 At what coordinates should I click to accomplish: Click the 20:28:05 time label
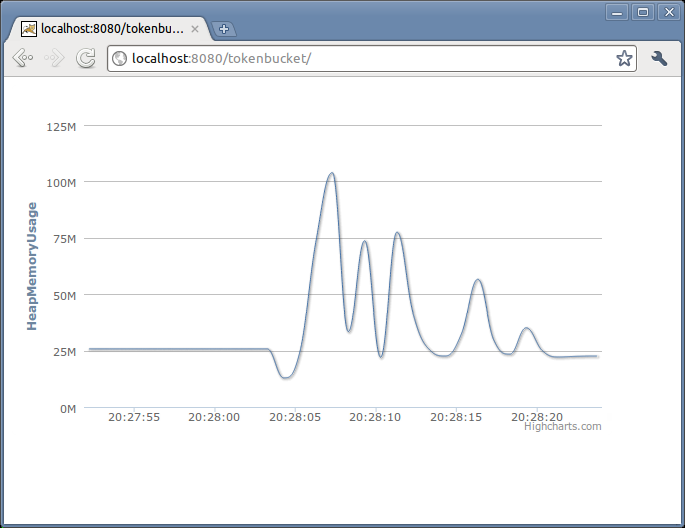[295, 417]
